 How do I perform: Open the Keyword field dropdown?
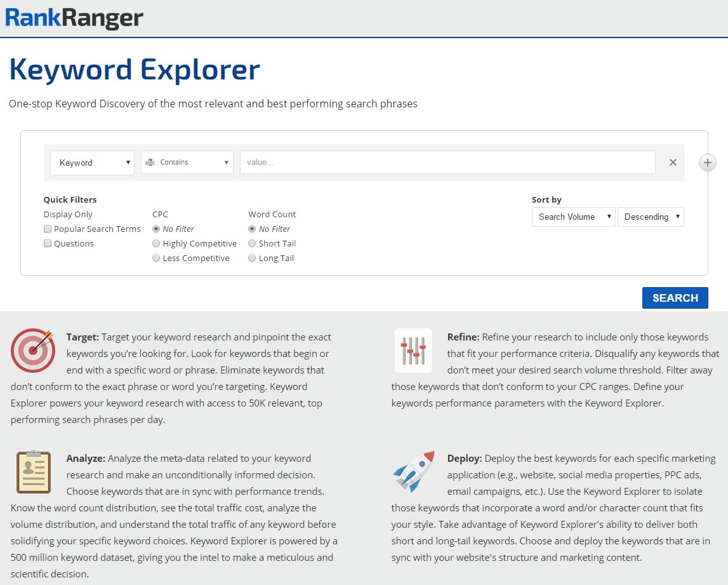coord(92,163)
